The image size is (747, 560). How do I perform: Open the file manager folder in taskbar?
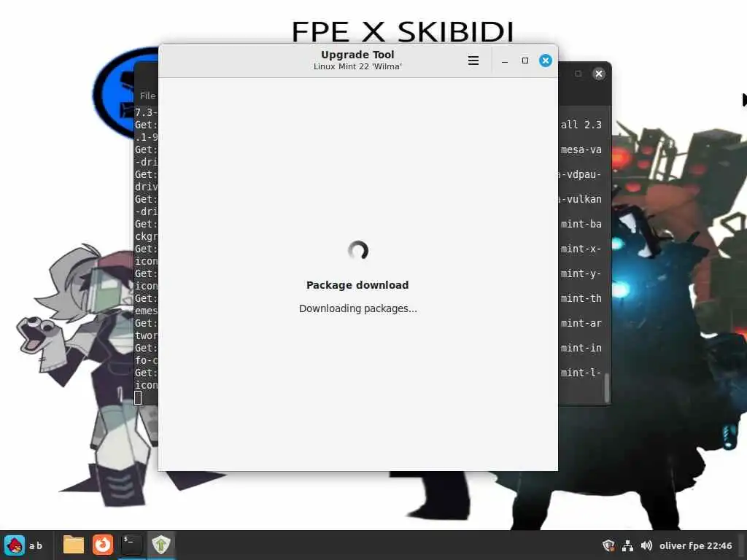click(x=74, y=545)
